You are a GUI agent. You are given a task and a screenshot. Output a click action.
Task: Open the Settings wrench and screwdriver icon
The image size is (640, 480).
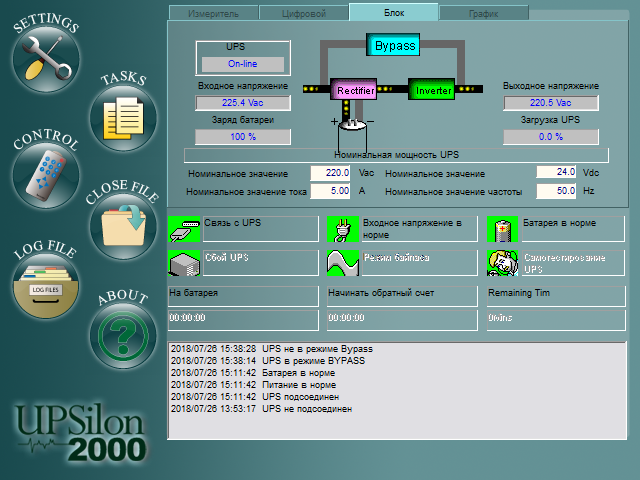(x=46, y=60)
